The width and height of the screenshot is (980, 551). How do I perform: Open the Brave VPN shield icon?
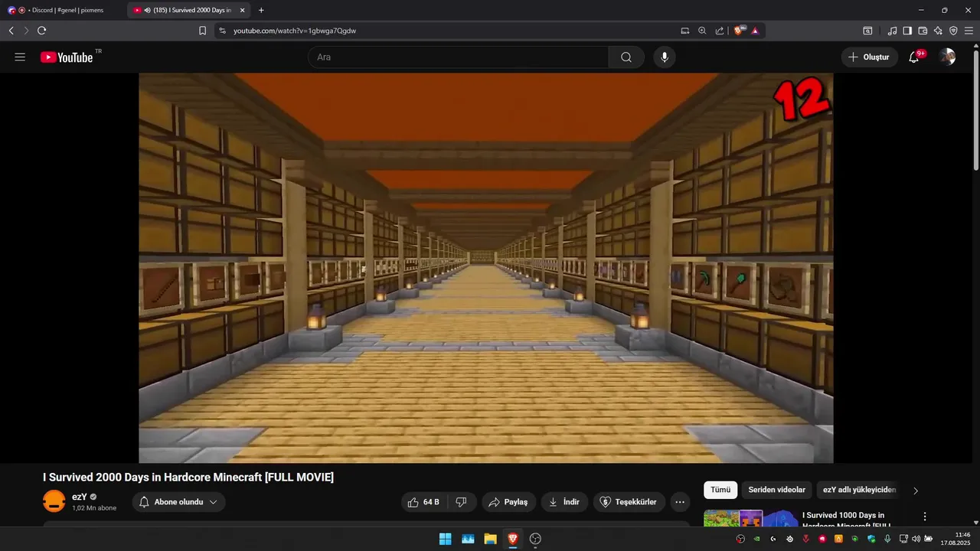coord(953,31)
